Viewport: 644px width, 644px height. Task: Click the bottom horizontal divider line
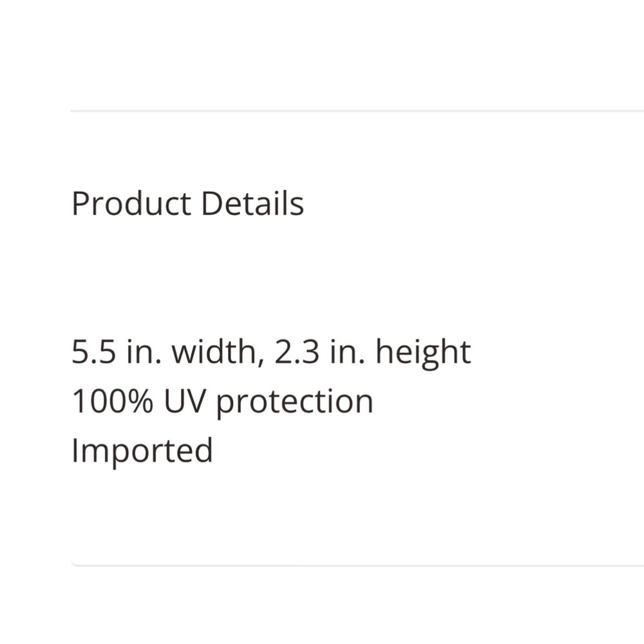tap(357, 565)
